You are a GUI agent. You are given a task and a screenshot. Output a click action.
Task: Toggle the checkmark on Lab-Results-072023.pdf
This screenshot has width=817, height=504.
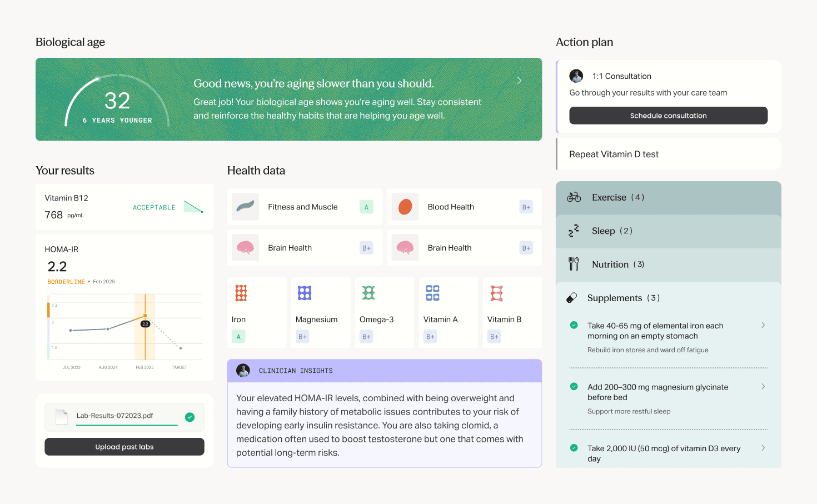coord(190,417)
